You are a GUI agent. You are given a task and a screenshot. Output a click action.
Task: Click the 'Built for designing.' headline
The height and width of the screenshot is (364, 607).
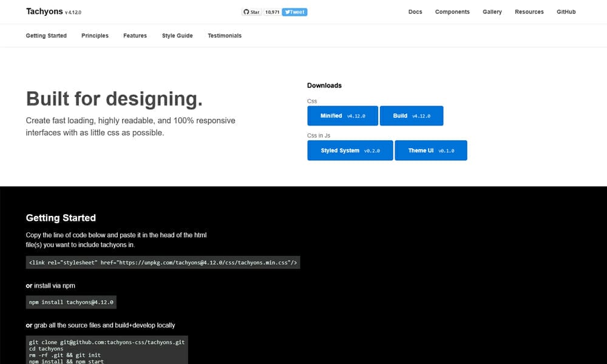114,99
